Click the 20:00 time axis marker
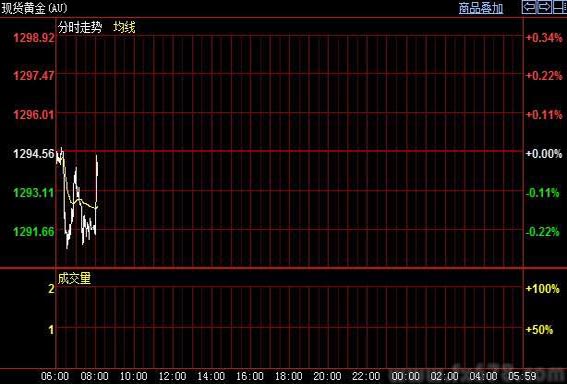 tap(327, 376)
